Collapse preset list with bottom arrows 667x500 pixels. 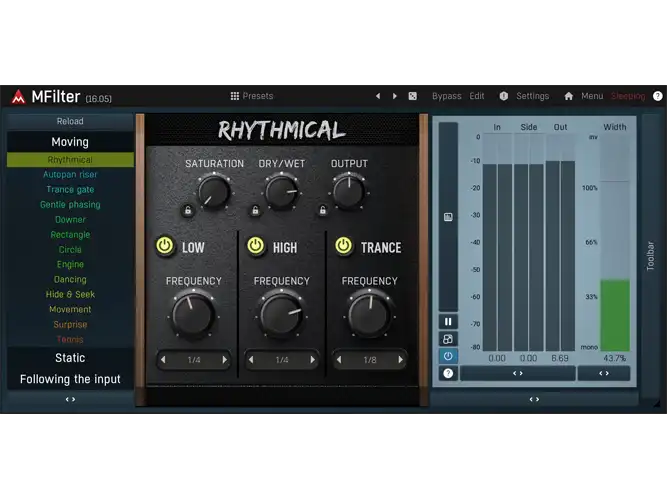pos(70,400)
